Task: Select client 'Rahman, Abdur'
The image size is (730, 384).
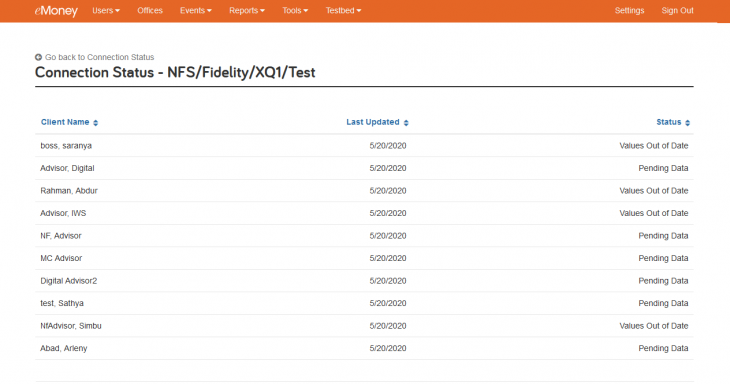Action: point(69,191)
